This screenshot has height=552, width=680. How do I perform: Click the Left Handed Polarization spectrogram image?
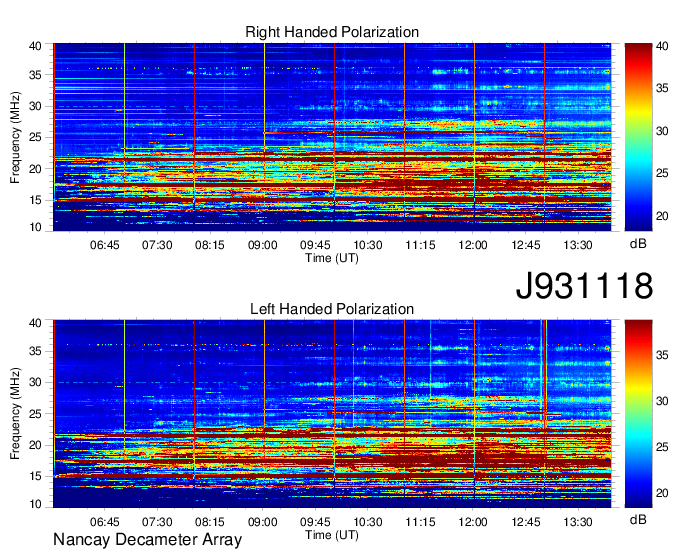coord(332,414)
